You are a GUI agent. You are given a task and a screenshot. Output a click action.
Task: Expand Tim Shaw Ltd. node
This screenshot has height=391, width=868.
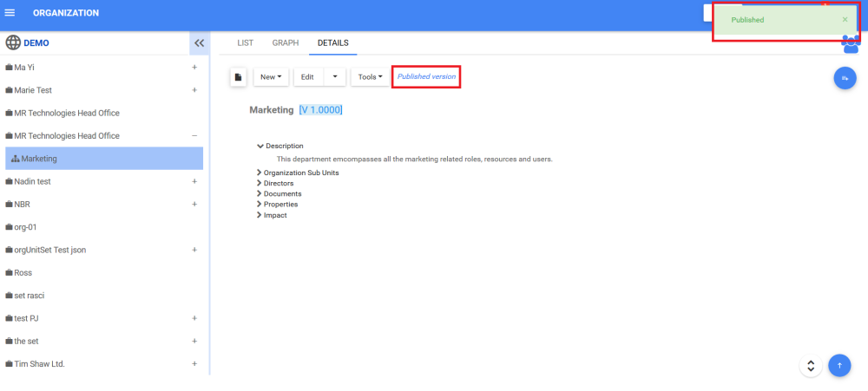pyautogui.click(x=194, y=364)
